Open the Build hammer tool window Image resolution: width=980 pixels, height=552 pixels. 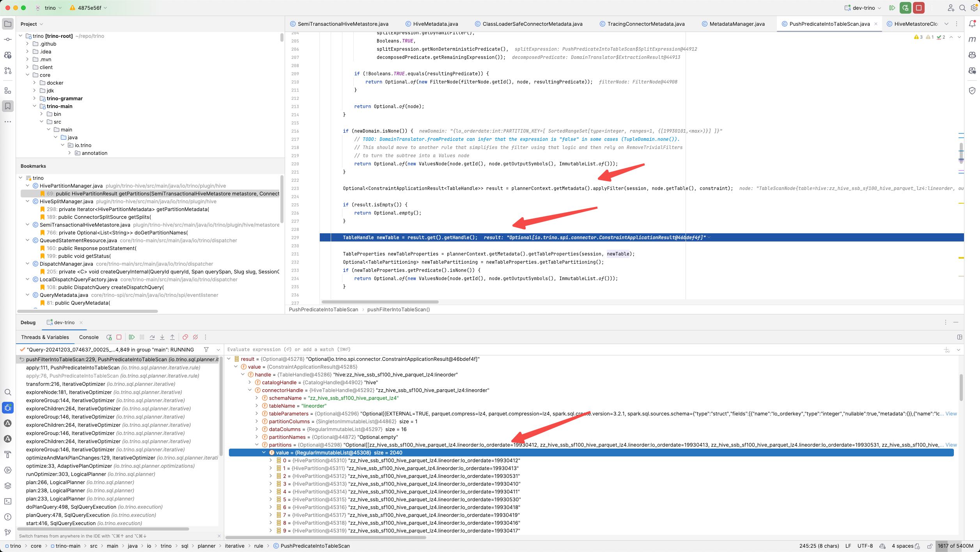point(8,454)
